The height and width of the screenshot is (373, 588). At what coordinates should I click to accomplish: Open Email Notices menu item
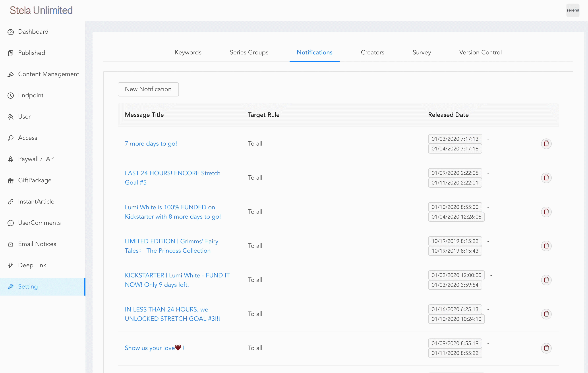coord(37,244)
